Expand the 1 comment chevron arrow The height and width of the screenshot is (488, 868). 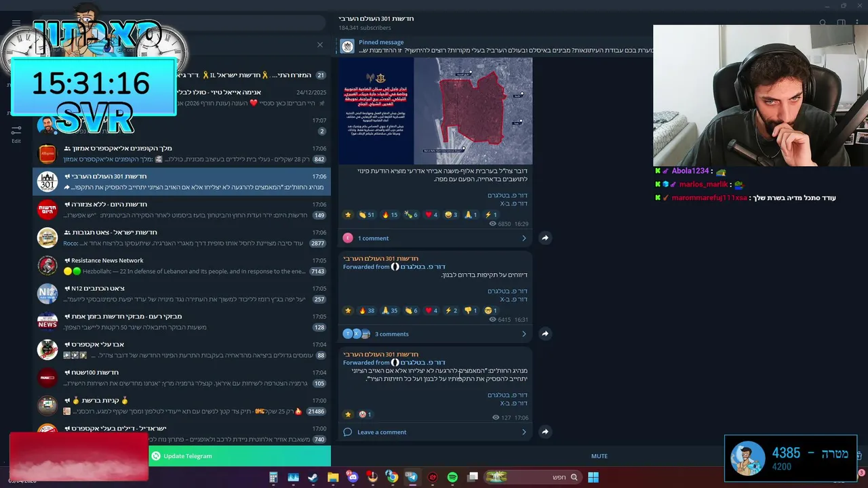point(524,238)
